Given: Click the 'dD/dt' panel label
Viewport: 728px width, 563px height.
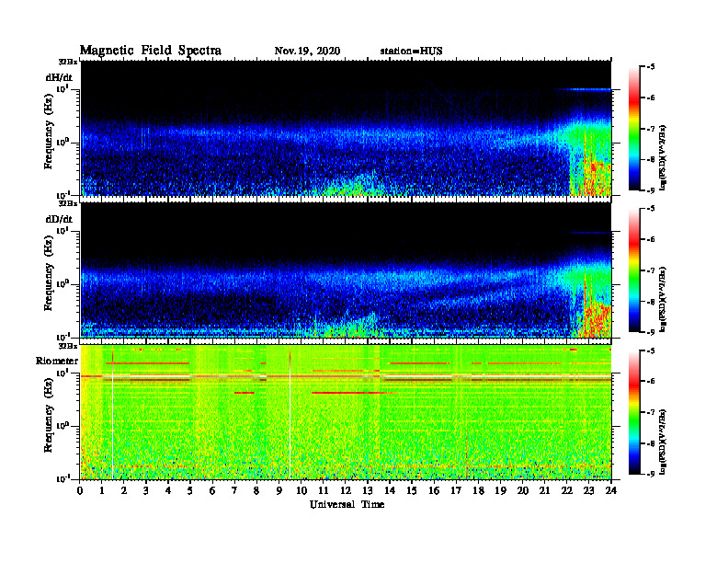Looking at the screenshot, I should point(59,219).
